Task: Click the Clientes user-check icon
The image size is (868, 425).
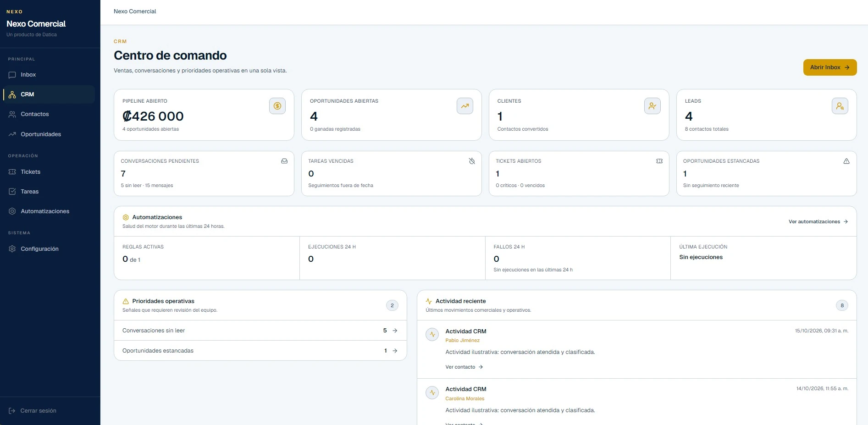Action: pos(652,106)
